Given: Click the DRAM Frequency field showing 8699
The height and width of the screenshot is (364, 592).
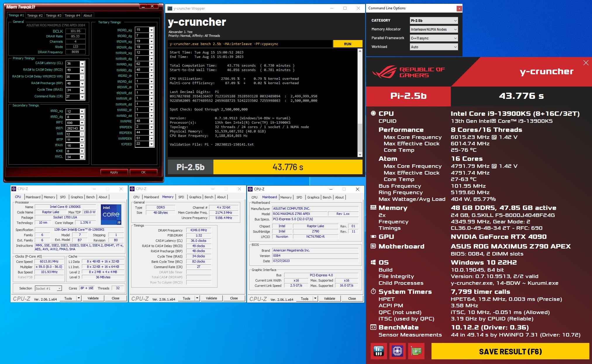Looking at the screenshot, I should (75, 52).
